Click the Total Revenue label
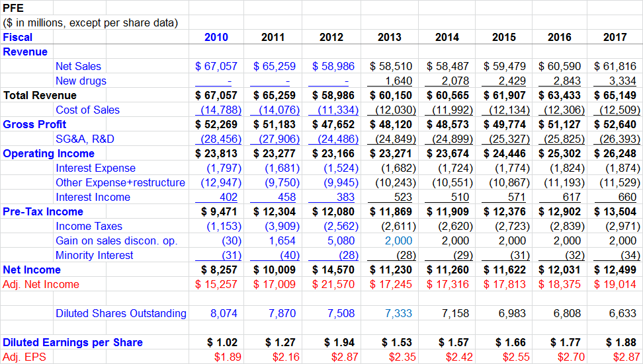The width and height of the screenshot is (643, 364). click(x=40, y=95)
